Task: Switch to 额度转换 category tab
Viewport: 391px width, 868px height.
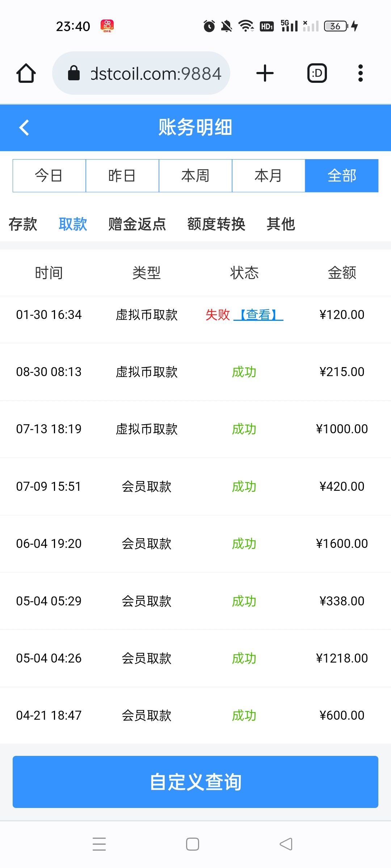Action: (216, 224)
